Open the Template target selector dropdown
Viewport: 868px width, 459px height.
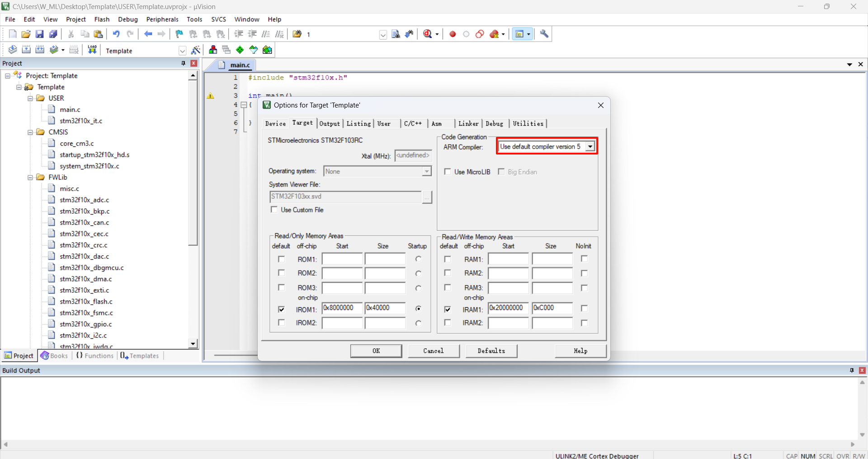tap(182, 51)
